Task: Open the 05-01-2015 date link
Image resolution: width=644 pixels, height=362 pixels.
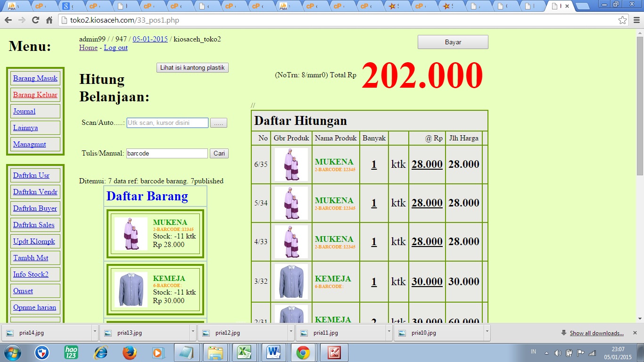Action: coord(150,39)
